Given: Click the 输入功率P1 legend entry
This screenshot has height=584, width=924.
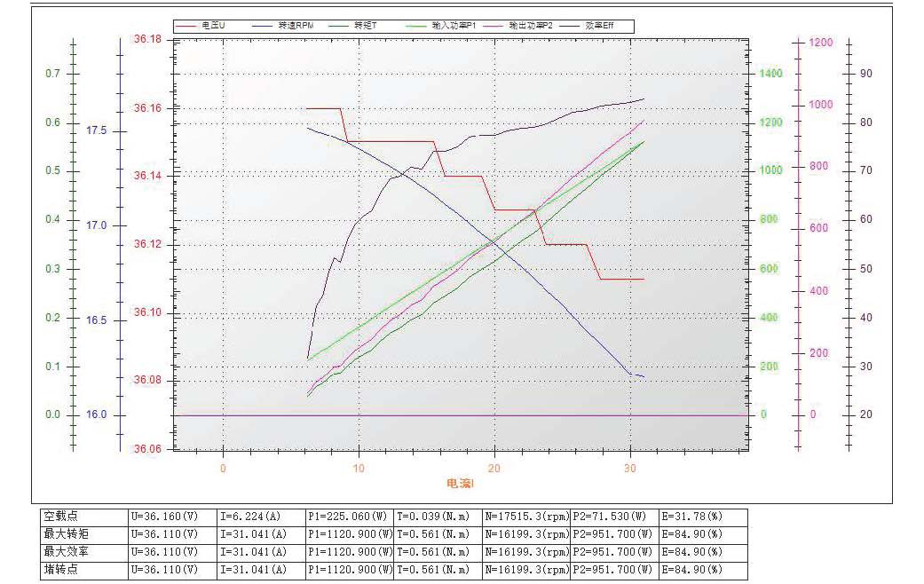Looking at the screenshot, I should pyautogui.click(x=454, y=27).
